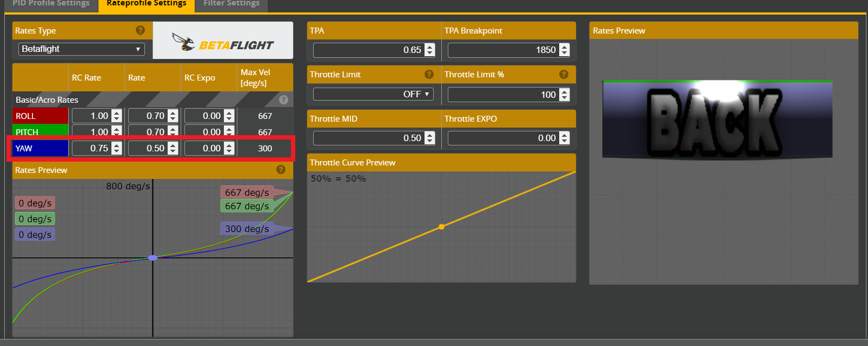Adjust Throttle Limit % with its spinner
The width and height of the screenshot is (868, 346).
[x=565, y=95]
